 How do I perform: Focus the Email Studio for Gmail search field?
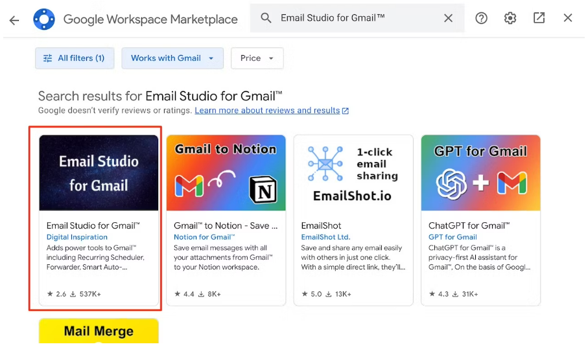(x=357, y=18)
